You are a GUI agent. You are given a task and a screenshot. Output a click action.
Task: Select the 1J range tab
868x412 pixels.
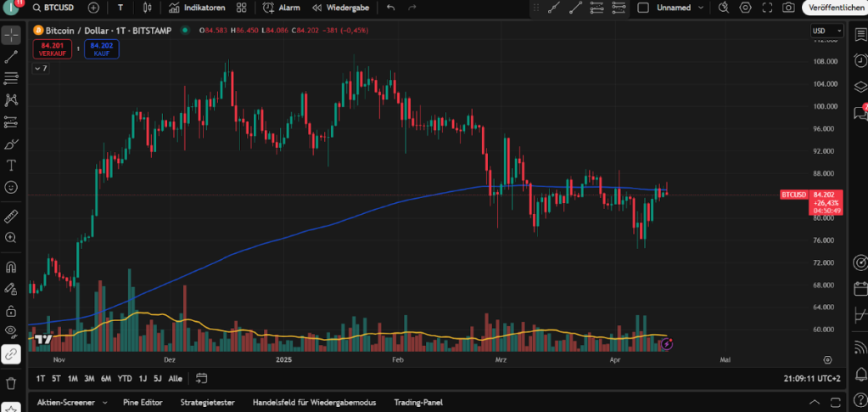[x=143, y=379]
